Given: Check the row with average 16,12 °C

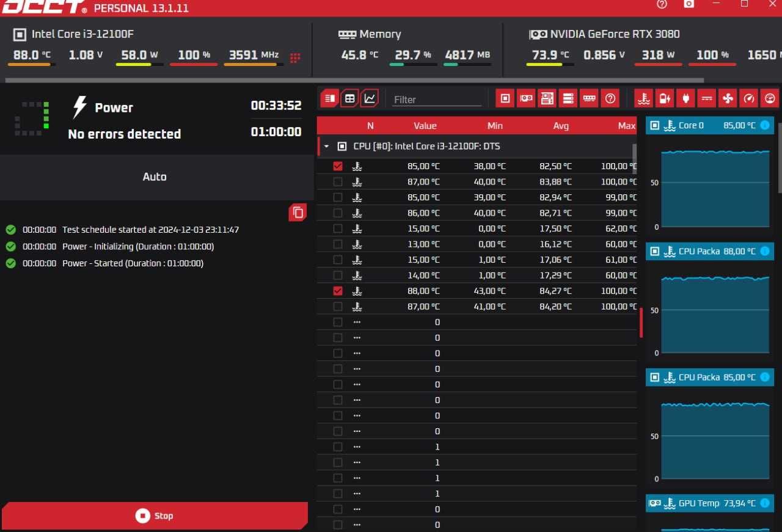Looking at the screenshot, I should [338, 244].
